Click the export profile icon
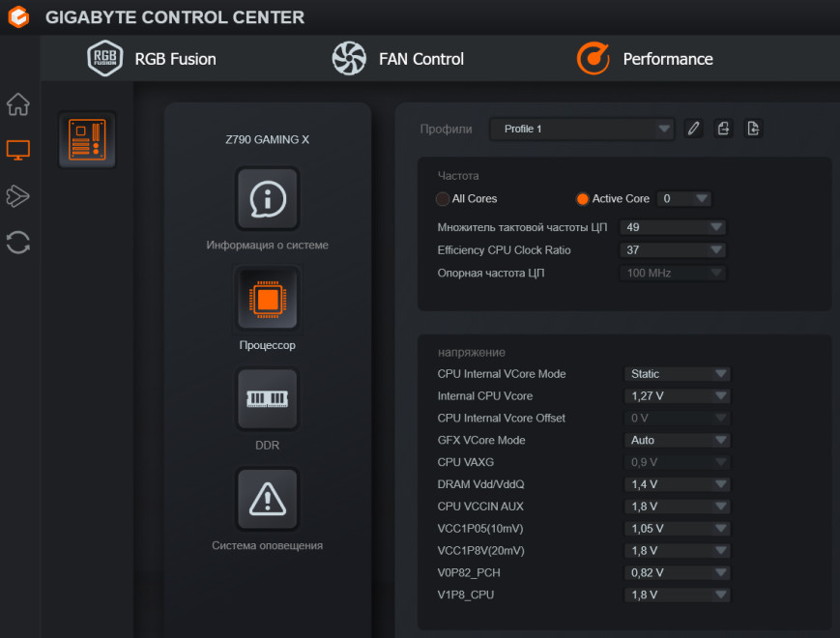Viewport: 840px width, 638px height. pyautogui.click(x=723, y=129)
